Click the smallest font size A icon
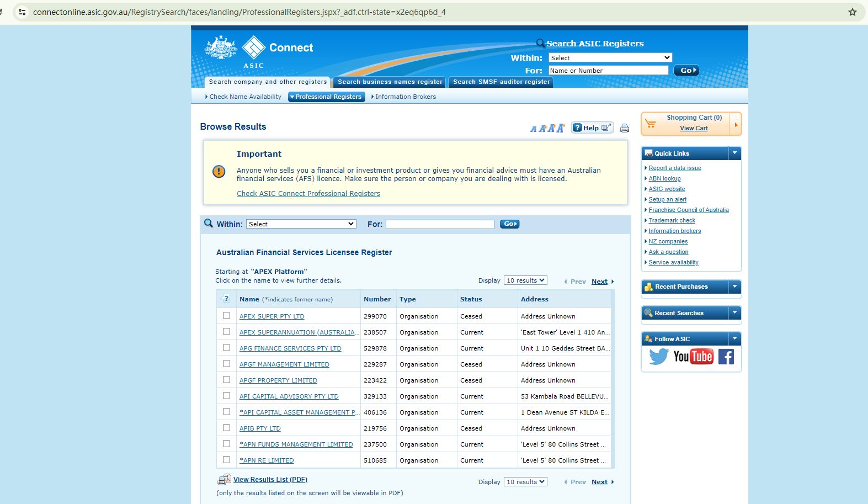 pyautogui.click(x=533, y=129)
